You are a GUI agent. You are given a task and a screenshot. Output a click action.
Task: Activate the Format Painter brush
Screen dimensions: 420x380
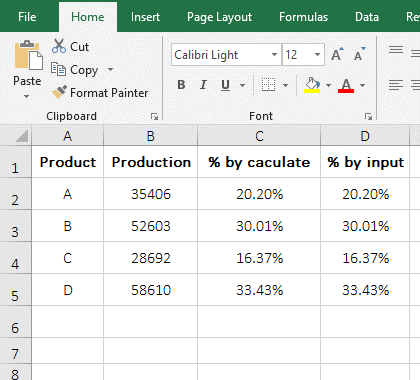(59, 92)
